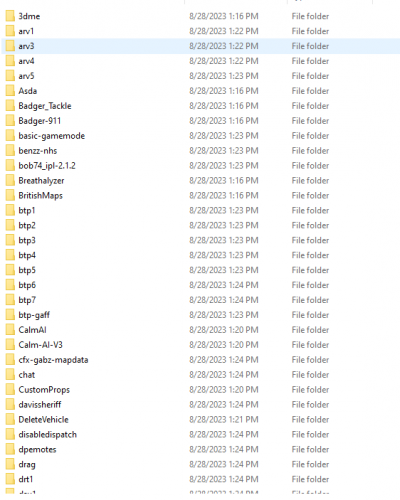Select the arv3 folder icon
Image resolution: width=400 pixels, height=500 pixels.
pos(10,46)
